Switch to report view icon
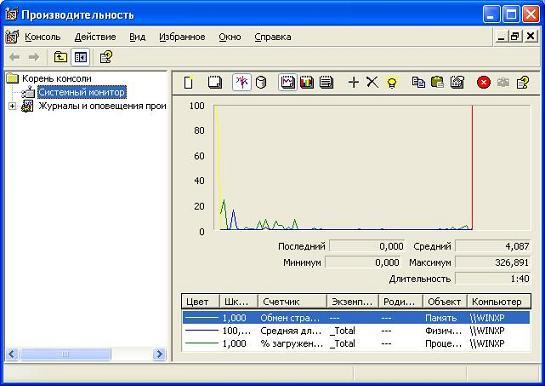The width and height of the screenshot is (545, 386). (x=326, y=83)
